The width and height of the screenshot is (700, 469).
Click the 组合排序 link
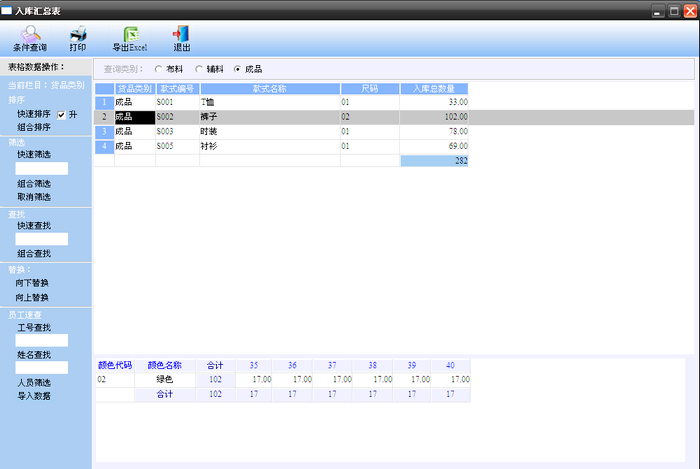(x=34, y=128)
